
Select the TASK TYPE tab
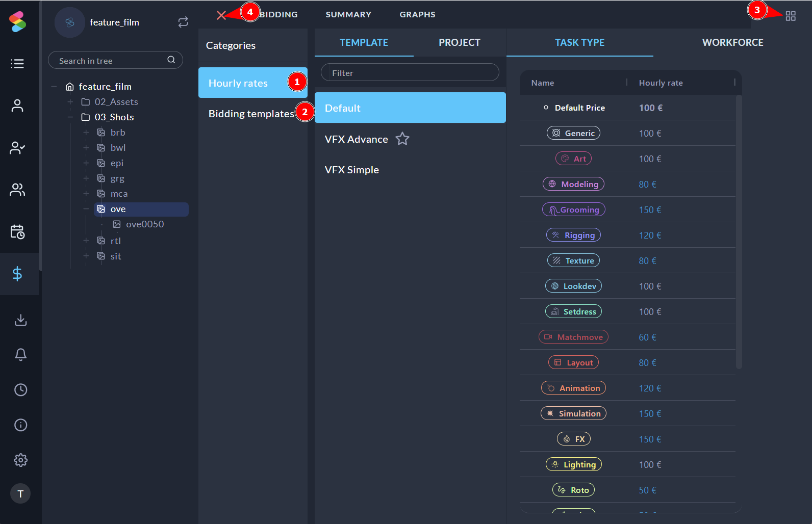pyautogui.click(x=580, y=42)
